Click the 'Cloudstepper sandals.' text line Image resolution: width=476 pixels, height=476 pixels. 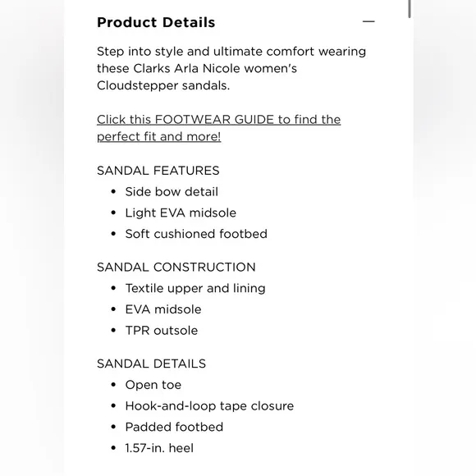[x=163, y=85]
